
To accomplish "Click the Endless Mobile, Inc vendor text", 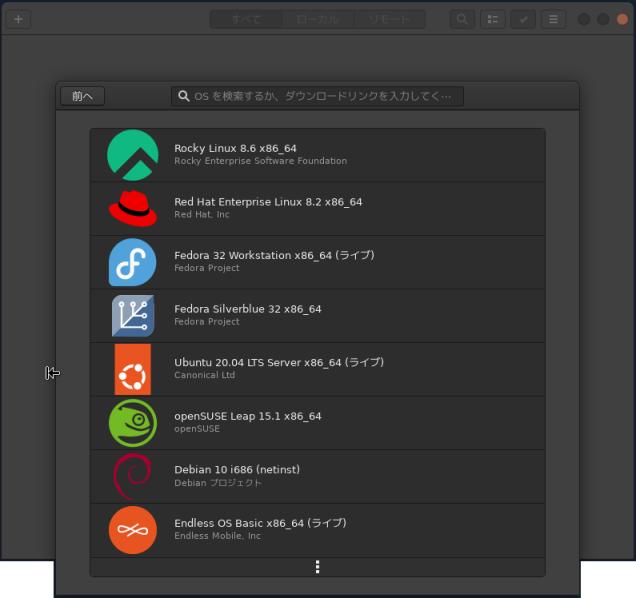I will pos(217,536).
